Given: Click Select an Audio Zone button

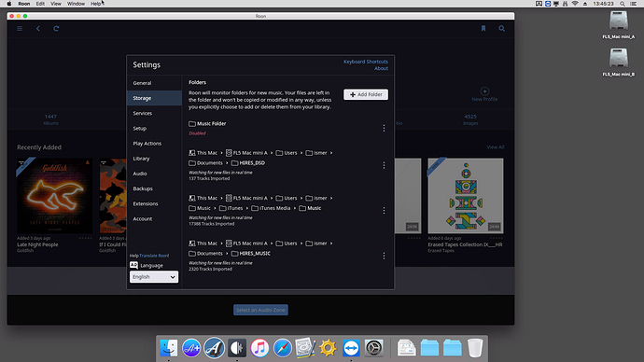Looking at the screenshot, I should tap(260, 310).
